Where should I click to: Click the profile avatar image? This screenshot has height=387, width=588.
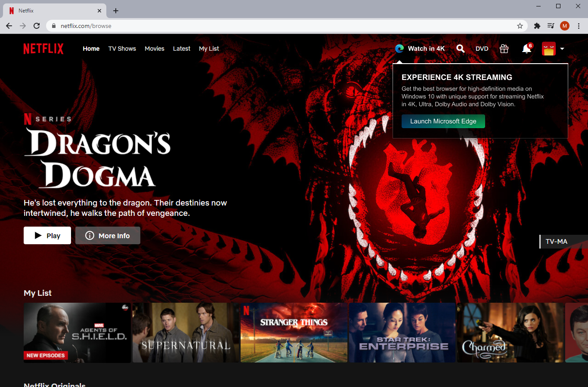549,49
